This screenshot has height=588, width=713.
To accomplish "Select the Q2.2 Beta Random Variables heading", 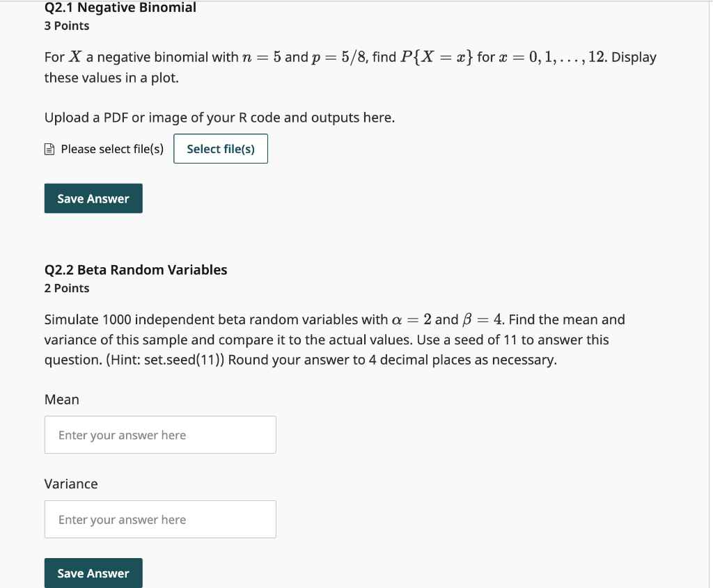I will pyautogui.click(x=136, y=270).
